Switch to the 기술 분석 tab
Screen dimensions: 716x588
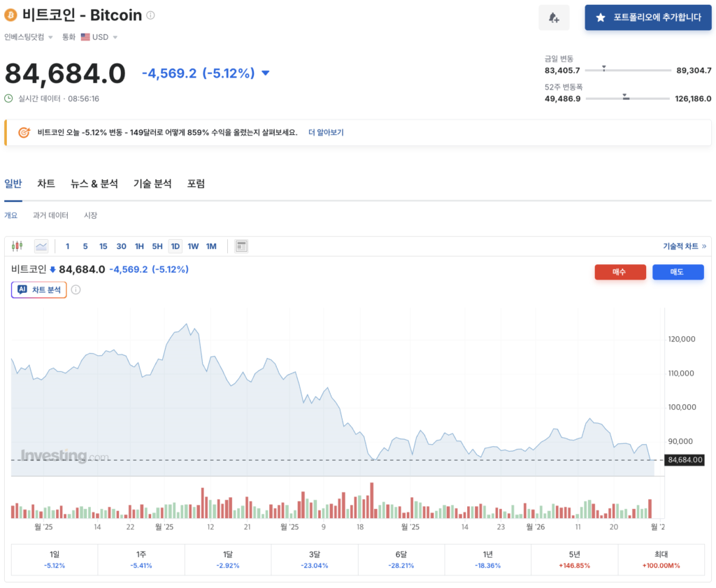pos(152,184)
